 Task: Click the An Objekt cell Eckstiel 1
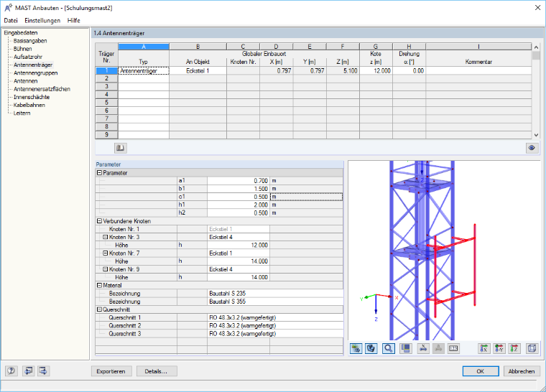(x=198, y=70)
